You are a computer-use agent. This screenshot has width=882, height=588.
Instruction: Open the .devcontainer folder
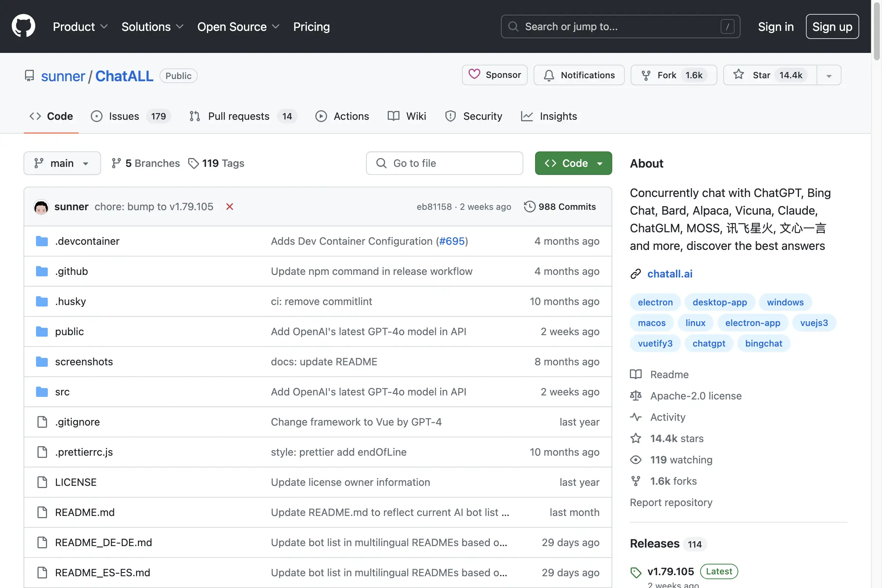[87, 241]
